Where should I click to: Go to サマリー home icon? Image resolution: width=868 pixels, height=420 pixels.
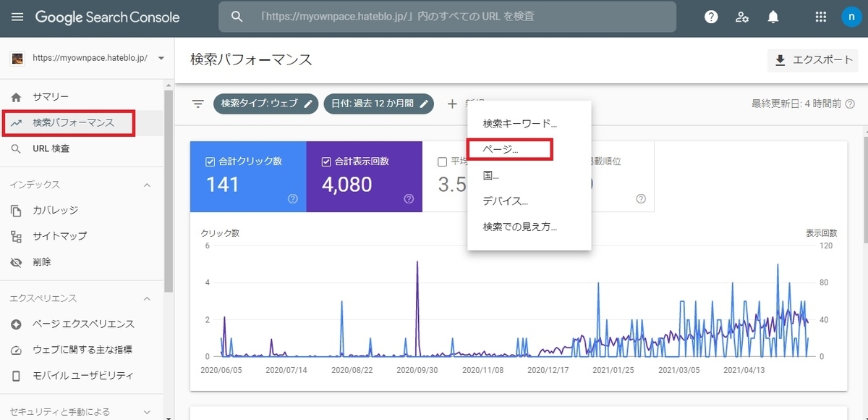tap(17, 96)
